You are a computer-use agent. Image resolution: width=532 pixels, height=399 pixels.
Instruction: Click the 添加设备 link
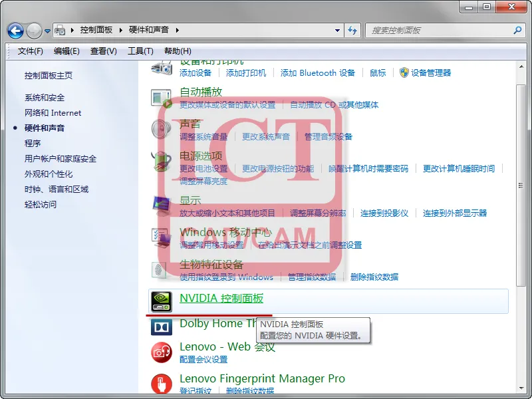tap(196, 73)
